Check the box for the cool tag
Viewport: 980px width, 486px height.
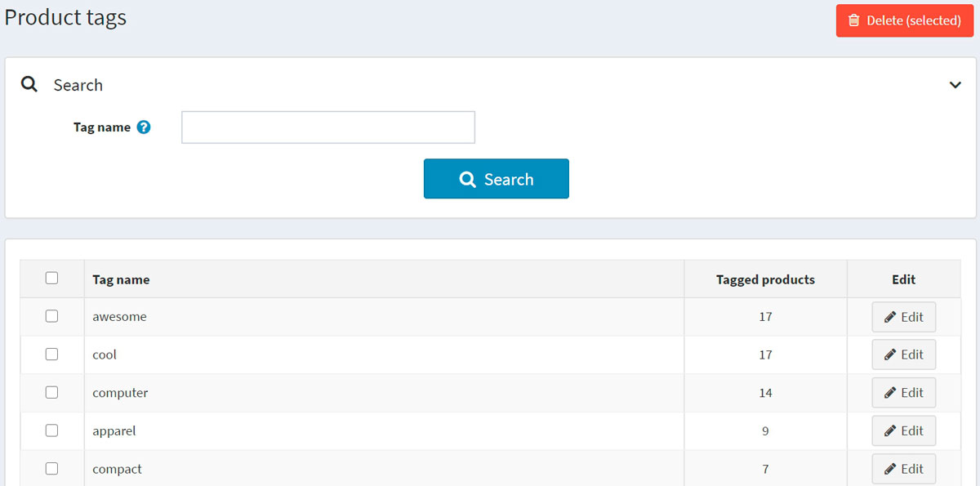[52, 354]
